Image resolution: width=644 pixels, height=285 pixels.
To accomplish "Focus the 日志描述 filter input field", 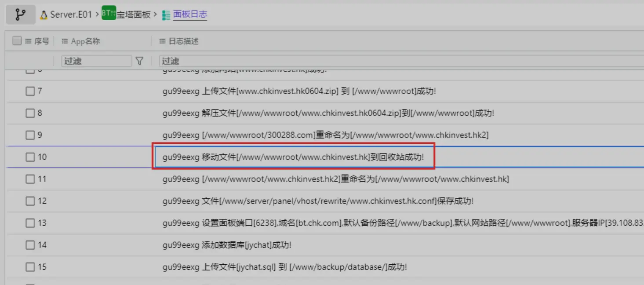I will [x=401, y=61].
